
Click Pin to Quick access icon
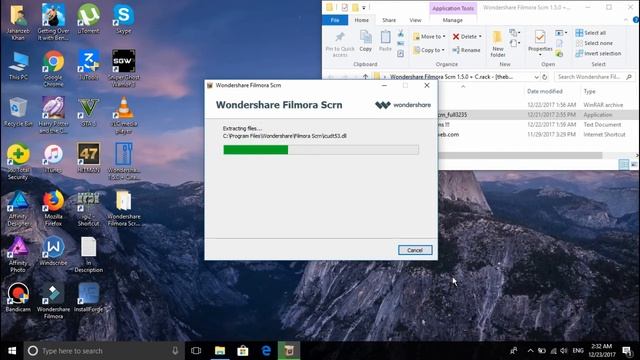(x=340, y=44)
